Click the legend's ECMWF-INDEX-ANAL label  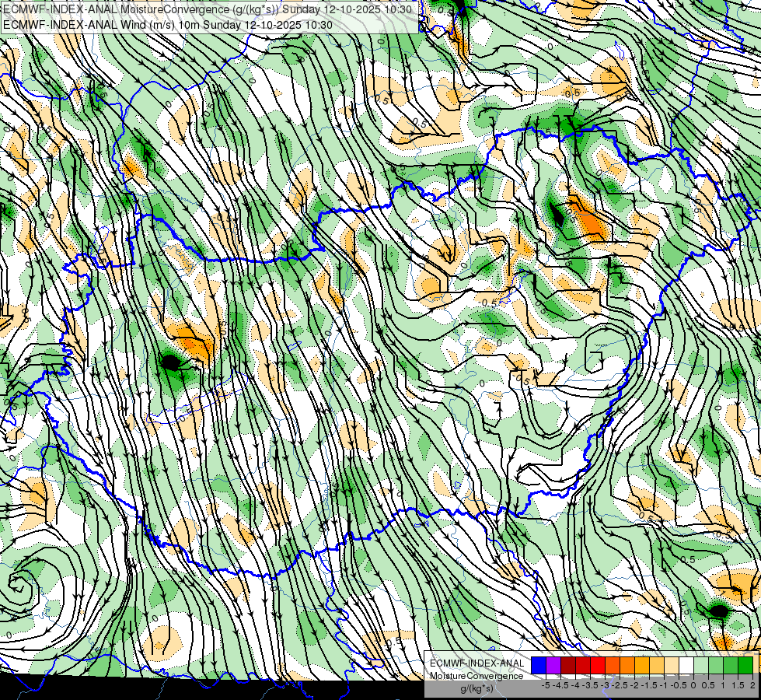476,663
